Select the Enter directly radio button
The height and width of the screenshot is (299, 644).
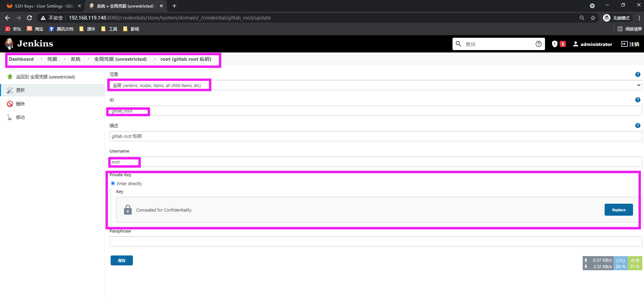(x=113, y=183)
